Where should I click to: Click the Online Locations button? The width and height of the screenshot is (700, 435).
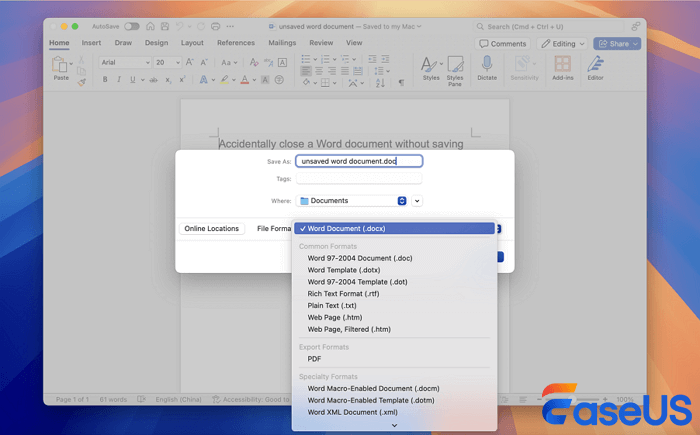click(212, 229)
